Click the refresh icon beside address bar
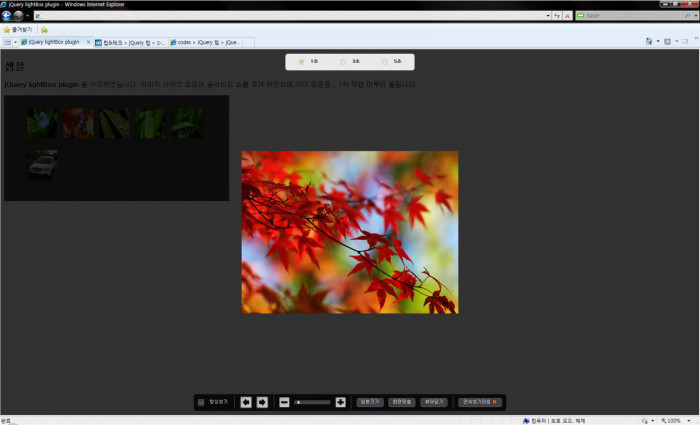This screenshot has height=425, width=700. point(557,16)
